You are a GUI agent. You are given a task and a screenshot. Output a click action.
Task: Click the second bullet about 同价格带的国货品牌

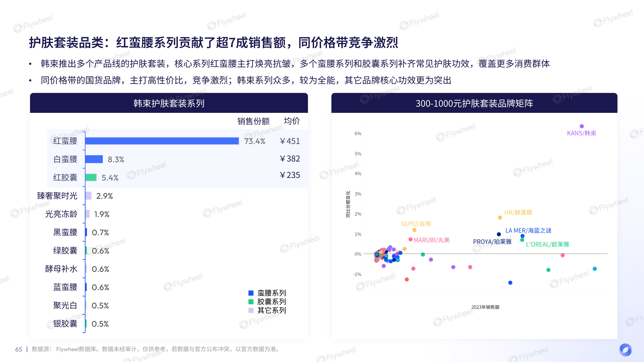[246, 80]
